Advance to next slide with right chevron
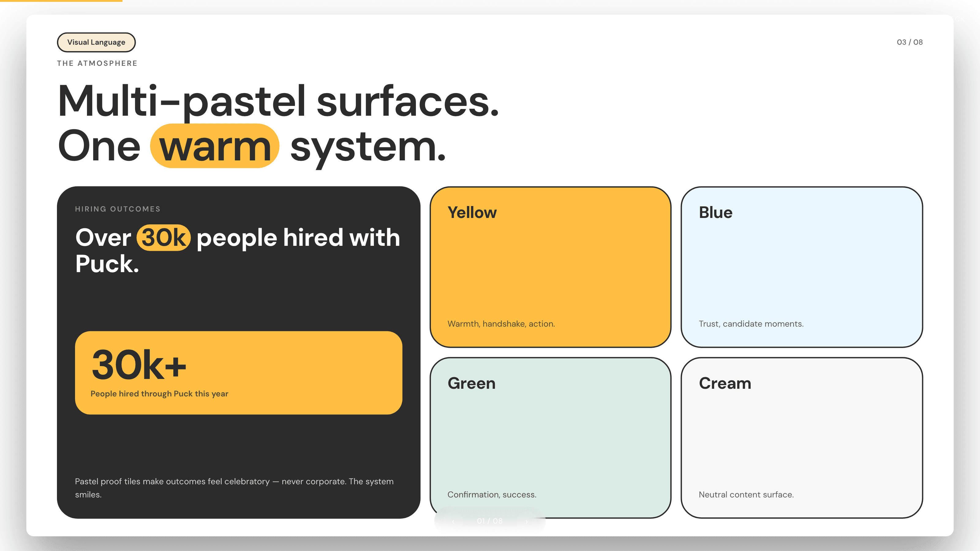 pyautogui.click(x=526, y=521)
